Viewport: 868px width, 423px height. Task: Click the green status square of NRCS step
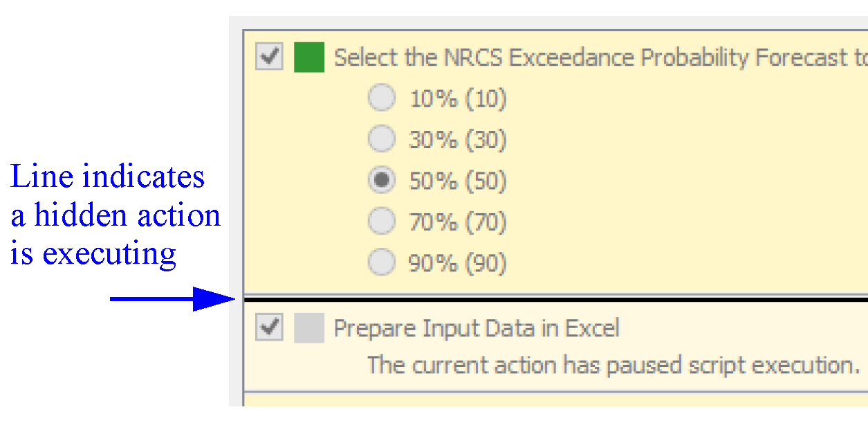[x=309, y=57]
